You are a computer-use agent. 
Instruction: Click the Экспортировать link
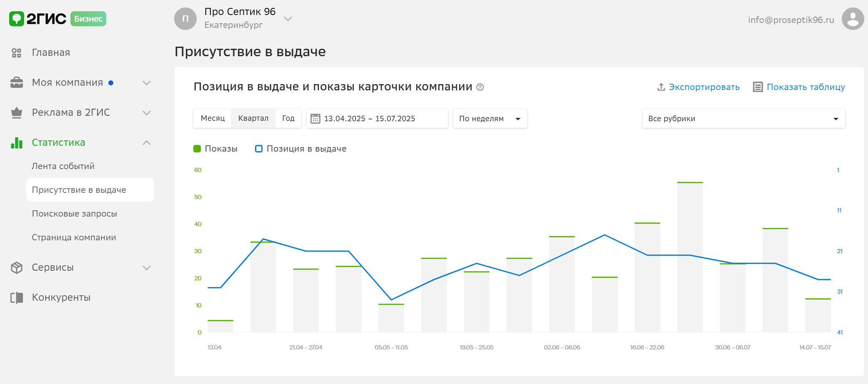click(x=704, y=87)
